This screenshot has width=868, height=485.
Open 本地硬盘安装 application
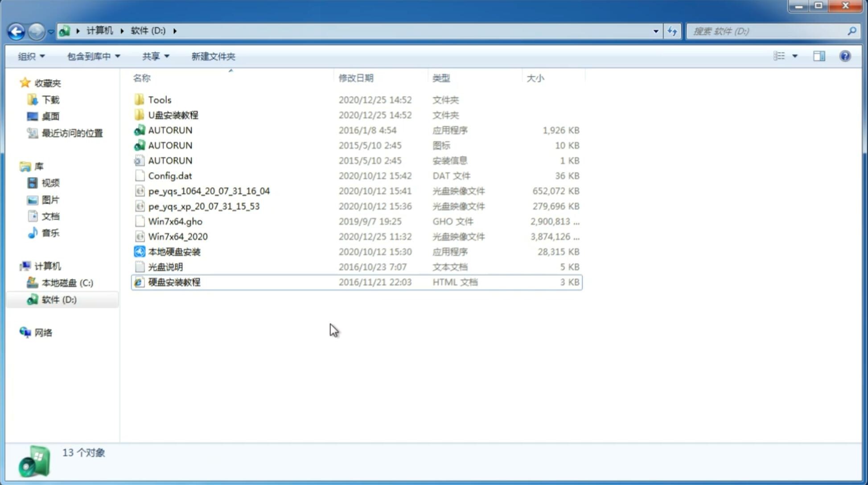(174, 251)
